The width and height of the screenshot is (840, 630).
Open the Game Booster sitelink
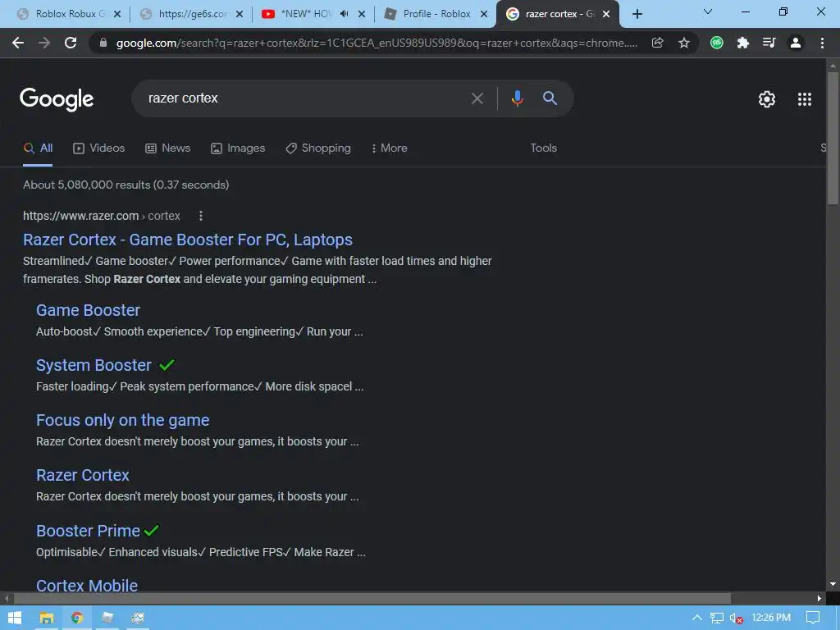[88, 310]
